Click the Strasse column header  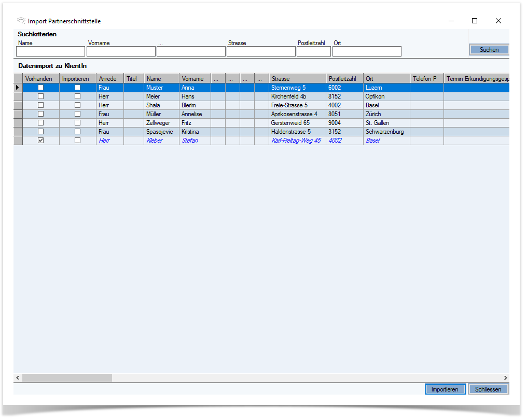[x=297, y=79]
